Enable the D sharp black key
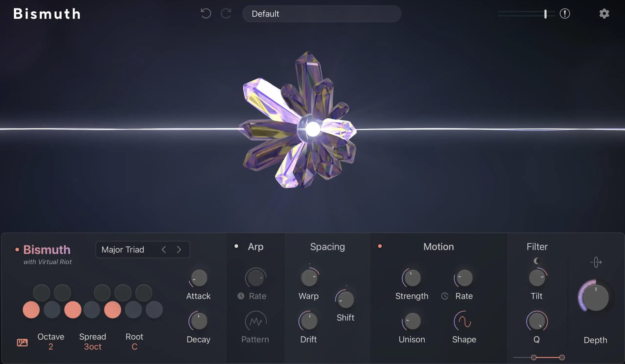Image resolution: width=625 pixels, height=364 pixels. 62,293
